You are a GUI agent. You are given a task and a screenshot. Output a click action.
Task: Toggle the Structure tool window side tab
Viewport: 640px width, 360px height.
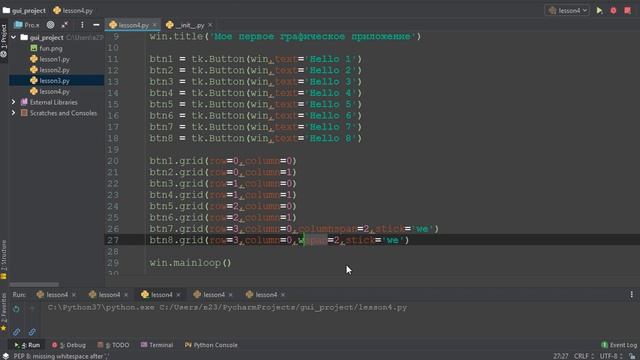[x=4, y=259]
